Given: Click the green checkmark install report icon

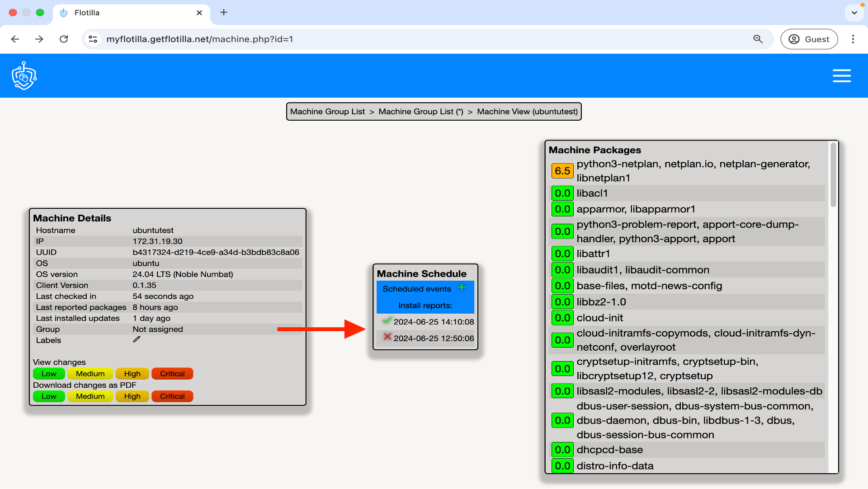Looking at the screenshot, I should (387, 320).
